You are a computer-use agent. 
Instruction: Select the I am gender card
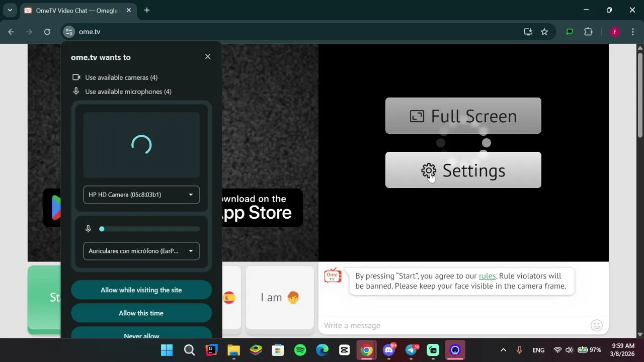[x=280, y=298]
